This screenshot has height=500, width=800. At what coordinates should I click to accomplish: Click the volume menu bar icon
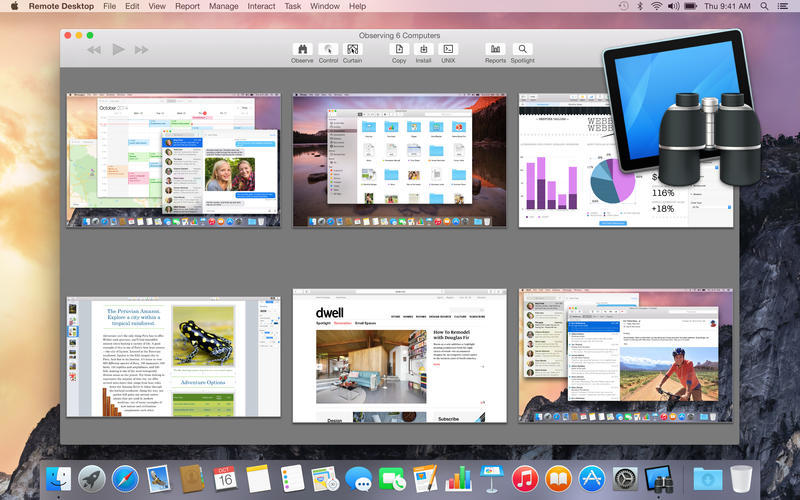(673, 6)
